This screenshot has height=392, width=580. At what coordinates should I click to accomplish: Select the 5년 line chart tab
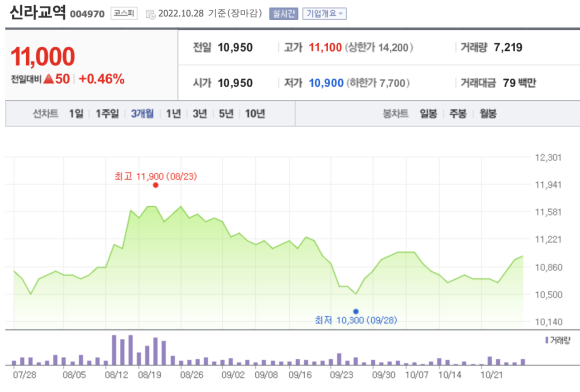pyautogui.click(x=226, y=114)
